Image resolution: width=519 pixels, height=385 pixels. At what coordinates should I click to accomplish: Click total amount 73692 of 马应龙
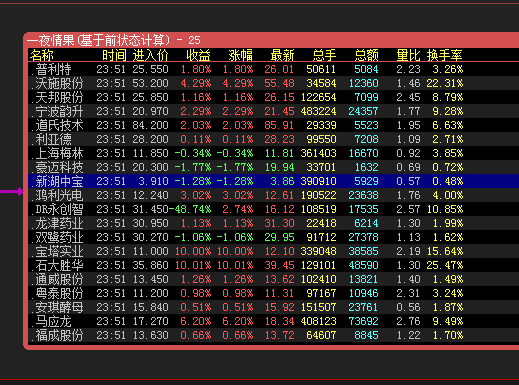363,321
